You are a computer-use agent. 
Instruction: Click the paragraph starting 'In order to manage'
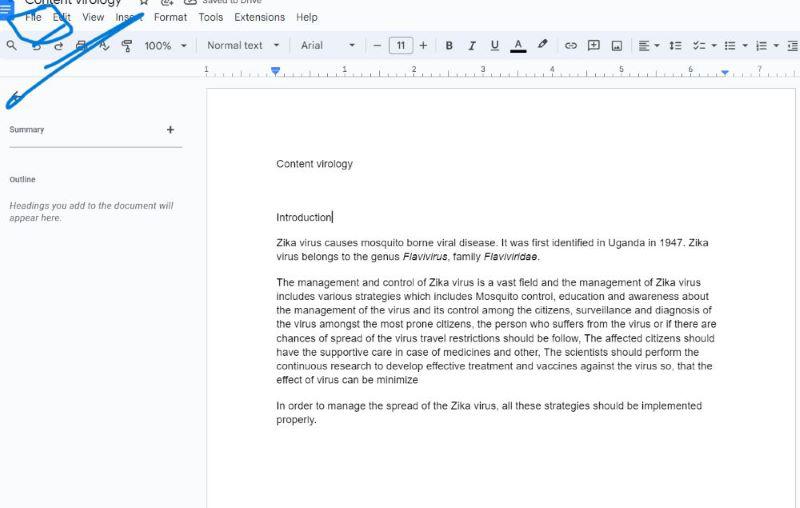489,413
